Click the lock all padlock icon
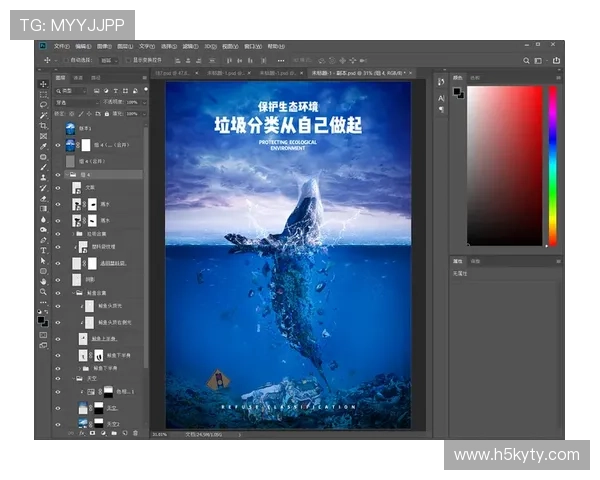The width and height of the screenshot is (600, 480). click(x=107, y=114)
